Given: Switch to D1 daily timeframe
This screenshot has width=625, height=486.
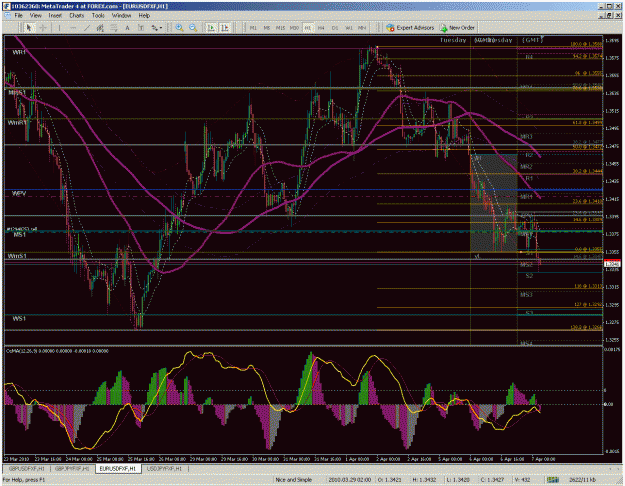Looking at the screenshot, I should 335,28.
